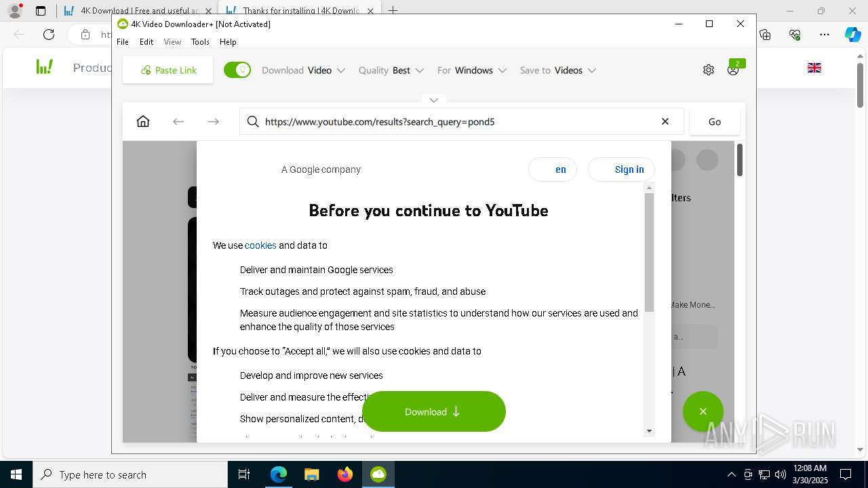Click the search magnifier icon in URL bar
868x488 pixels.
[x=253, y=121]
